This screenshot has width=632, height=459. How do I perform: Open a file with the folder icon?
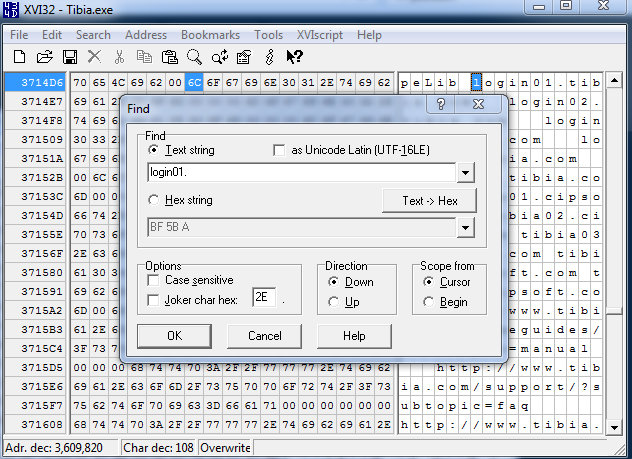point(44,57)
